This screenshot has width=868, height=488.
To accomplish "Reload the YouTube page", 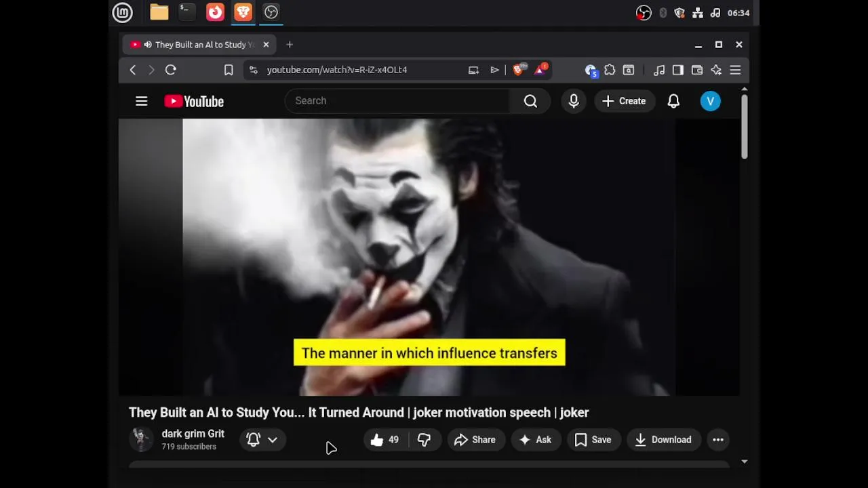I will [x=171, y=70].
